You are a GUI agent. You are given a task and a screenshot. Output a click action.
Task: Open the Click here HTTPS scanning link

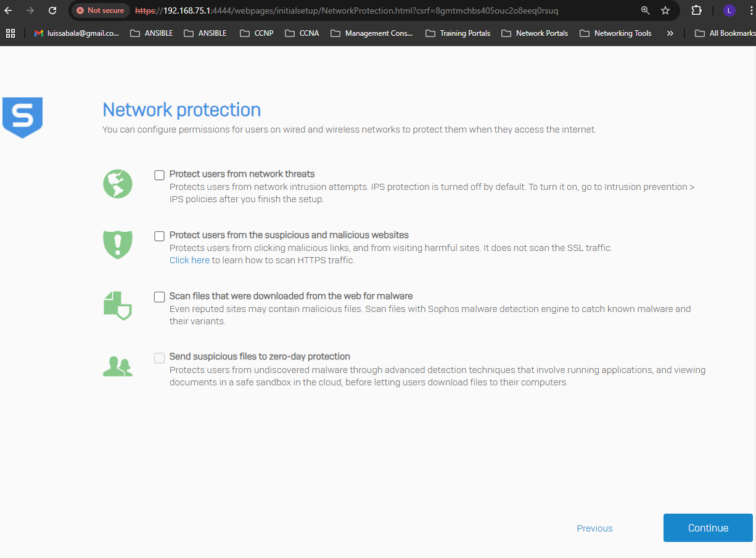pos(189,260)
